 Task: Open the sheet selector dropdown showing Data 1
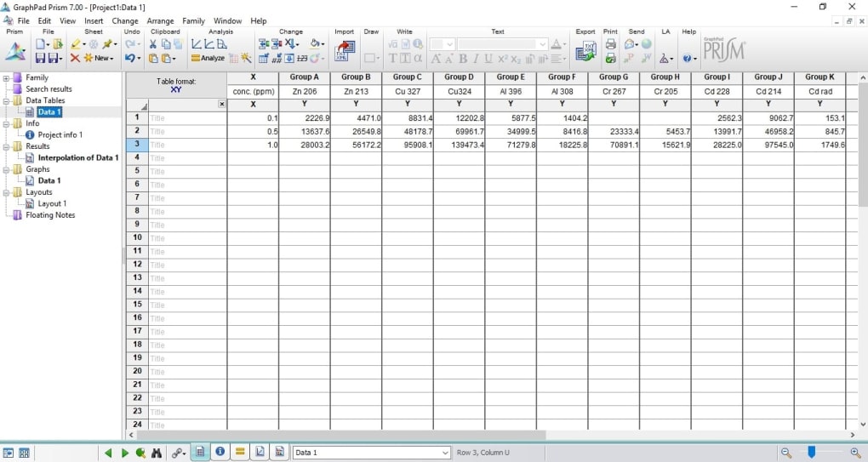click(371, 453)
